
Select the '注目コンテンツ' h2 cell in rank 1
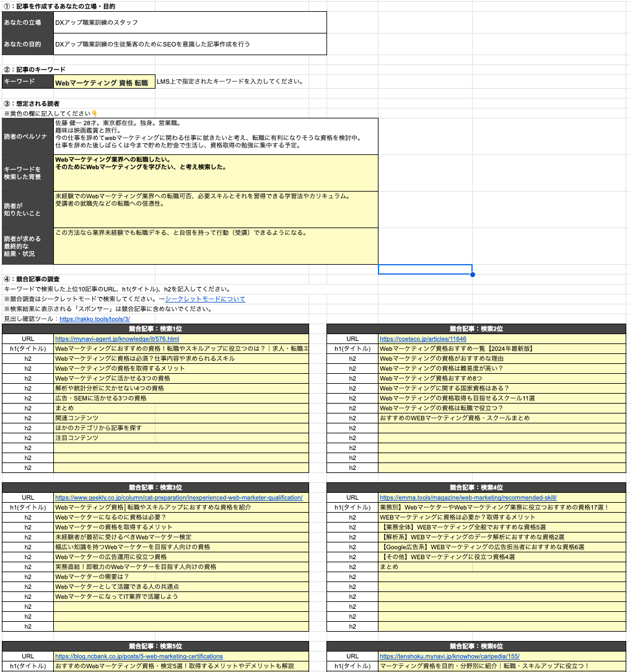pyautogui.click(x=180, y=438)
